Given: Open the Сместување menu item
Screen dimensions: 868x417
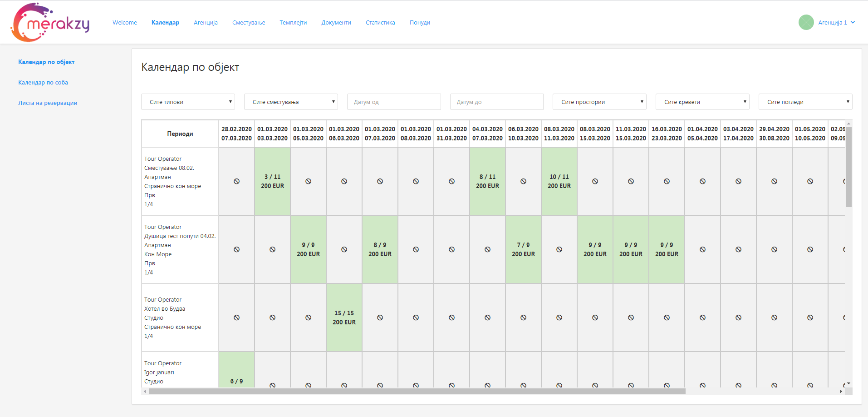Looking at the screenshot, I should click(x=249, y=22).
